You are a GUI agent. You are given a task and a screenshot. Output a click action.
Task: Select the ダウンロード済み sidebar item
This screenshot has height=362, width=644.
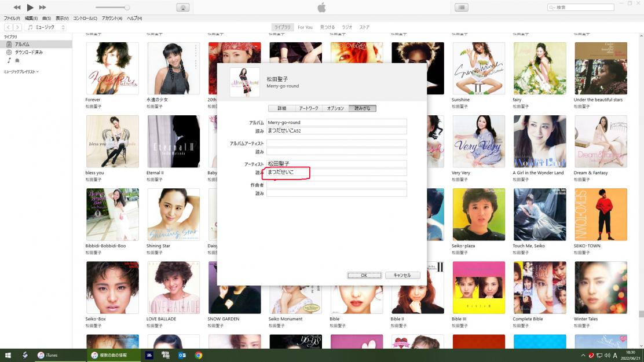click(28, 52)
